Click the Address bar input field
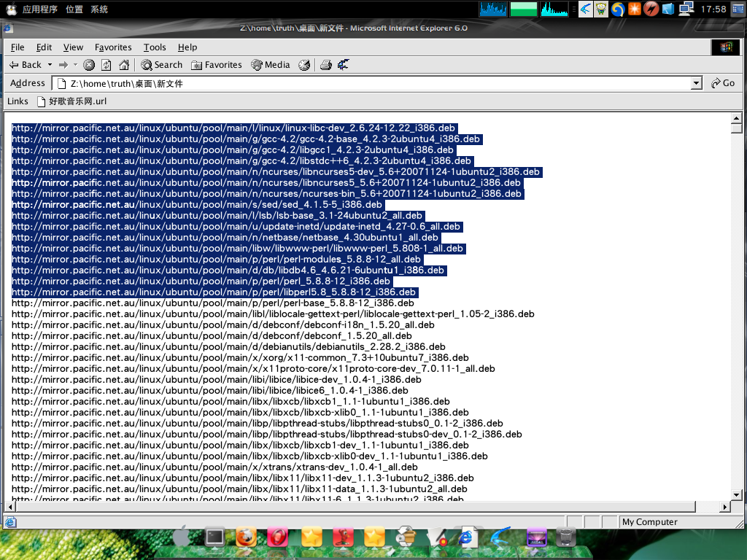Screen dimensions: 747x560 coord(371,83)
